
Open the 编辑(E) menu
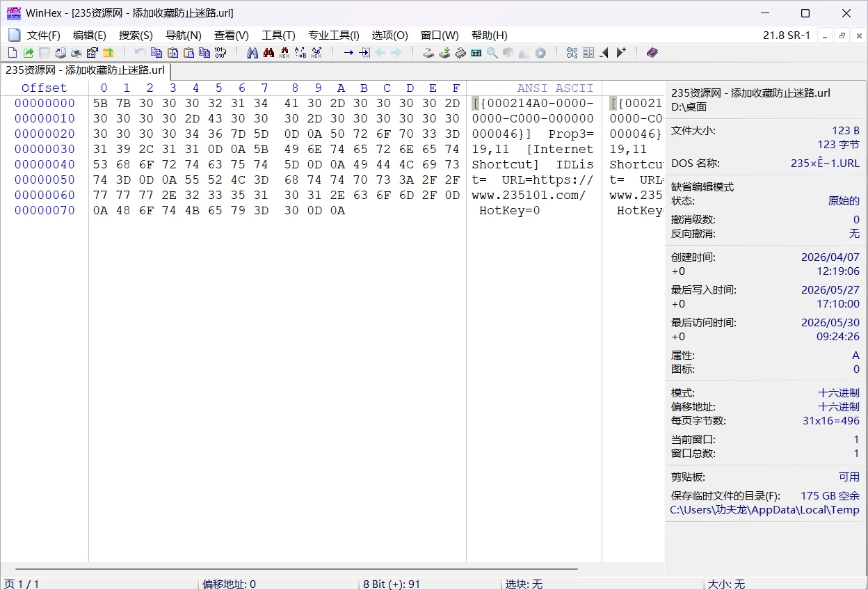[90, 35]
